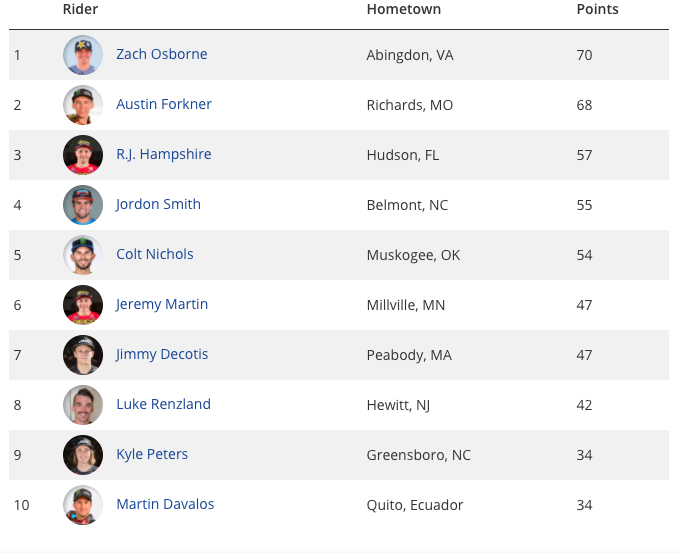Click the Jeremy Martin name link

coord(162,304)
